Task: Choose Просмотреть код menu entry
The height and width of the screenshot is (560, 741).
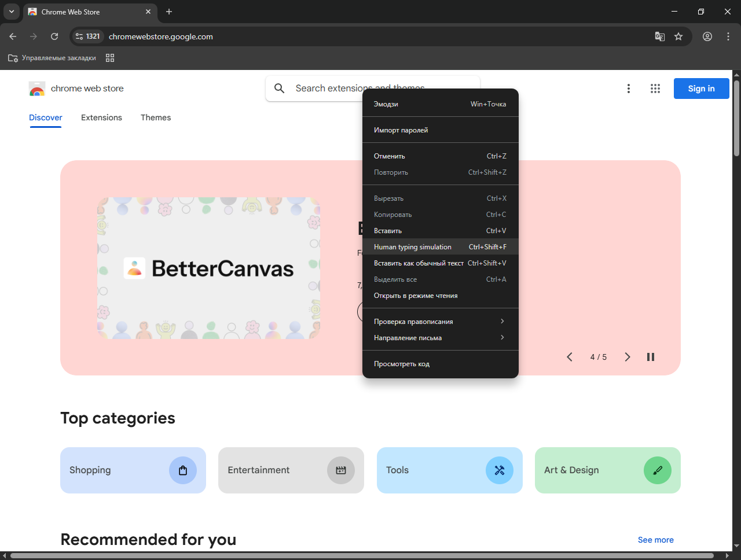Action: [440, 364]
